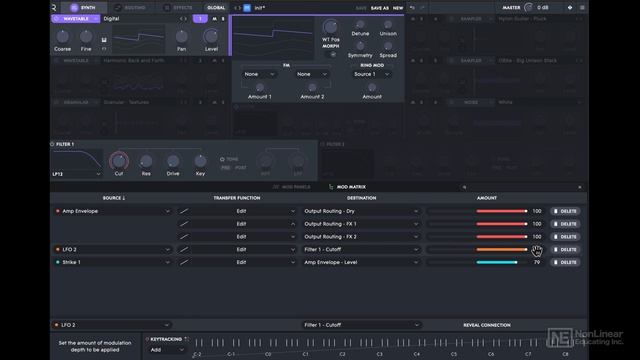Click the New preset button
Viewport: 640px width, 360px height.
[398, 8]
